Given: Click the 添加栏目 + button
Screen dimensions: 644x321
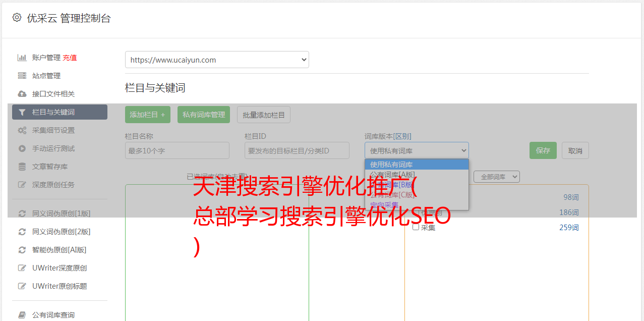Looking at the screenshot, I should 148,115.
